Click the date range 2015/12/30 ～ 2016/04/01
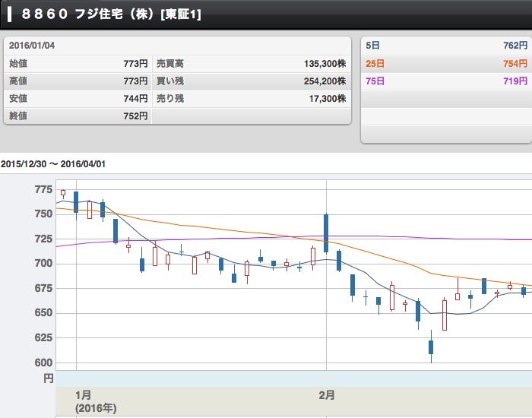Screen dimensions: 532x418 [53, 164]
